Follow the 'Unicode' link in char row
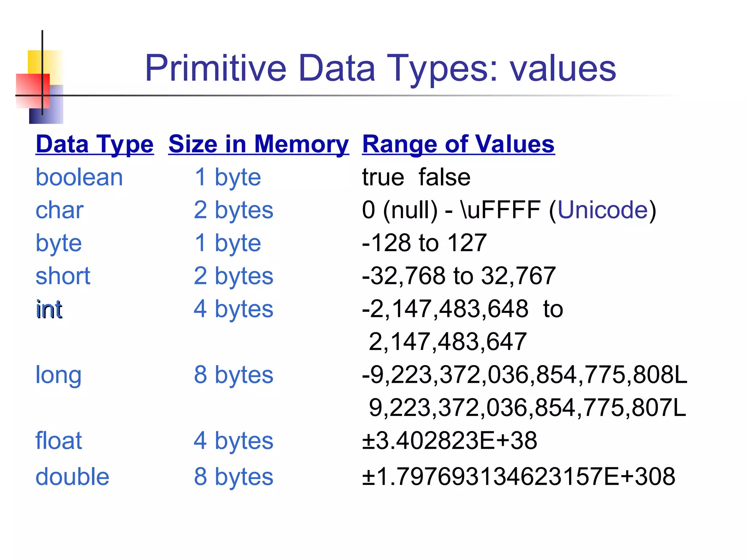This screenshot has height=560, width=747. pos(603,210)
